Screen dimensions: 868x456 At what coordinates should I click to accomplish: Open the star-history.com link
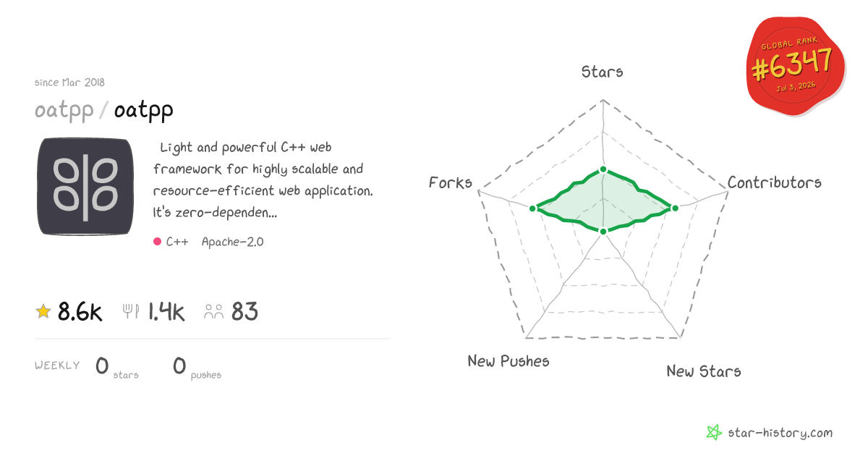(780, 433)
